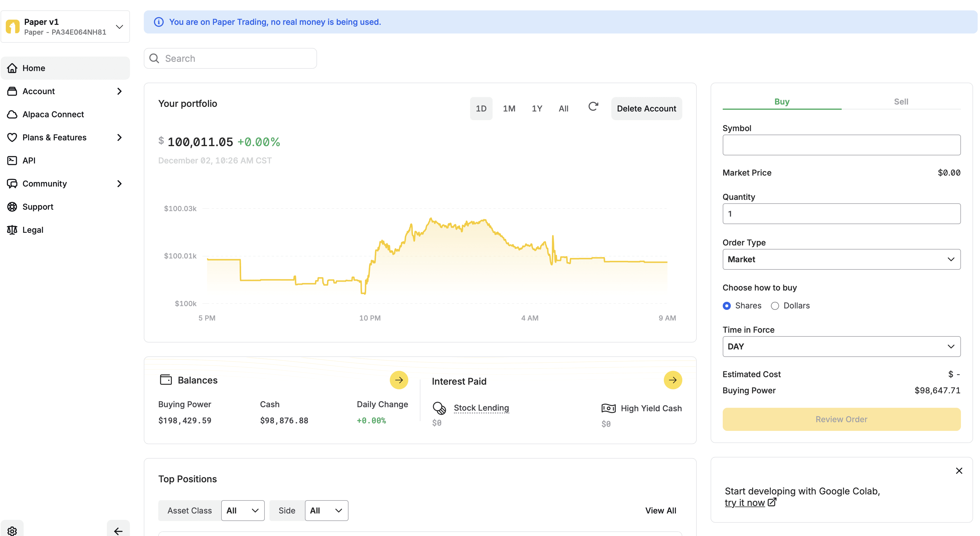Click the Delete Account button
Screen dimensions: 980x536
(646, 108)
